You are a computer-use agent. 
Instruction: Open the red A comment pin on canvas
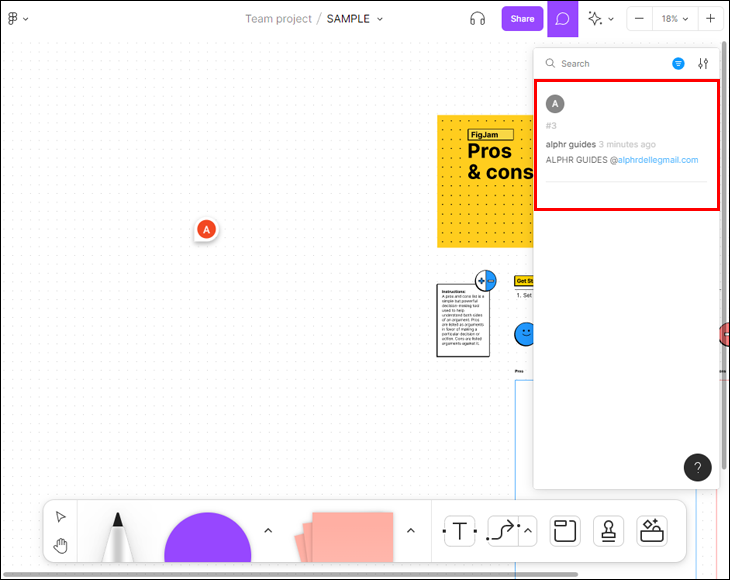pos(206,229)
